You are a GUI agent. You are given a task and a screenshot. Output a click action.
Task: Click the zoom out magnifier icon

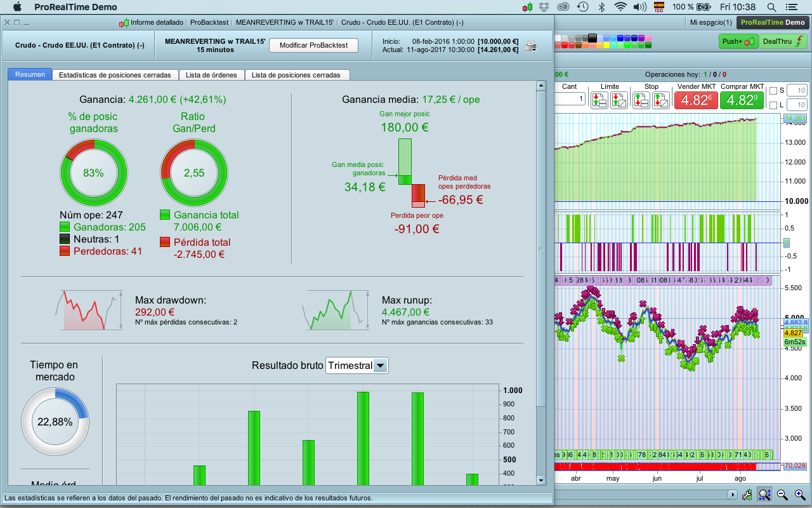click(782, 495)
